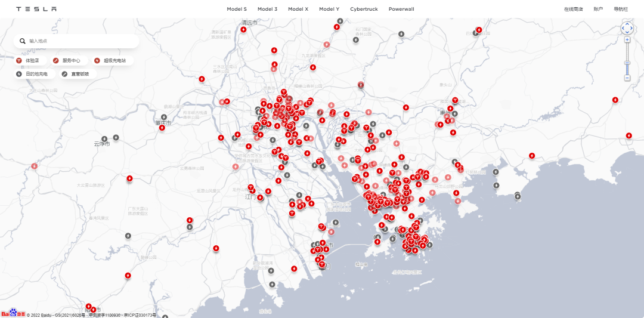Click the map zoom slider handle
The width and height of the screenshot is (644, 318).
point(627,63)
